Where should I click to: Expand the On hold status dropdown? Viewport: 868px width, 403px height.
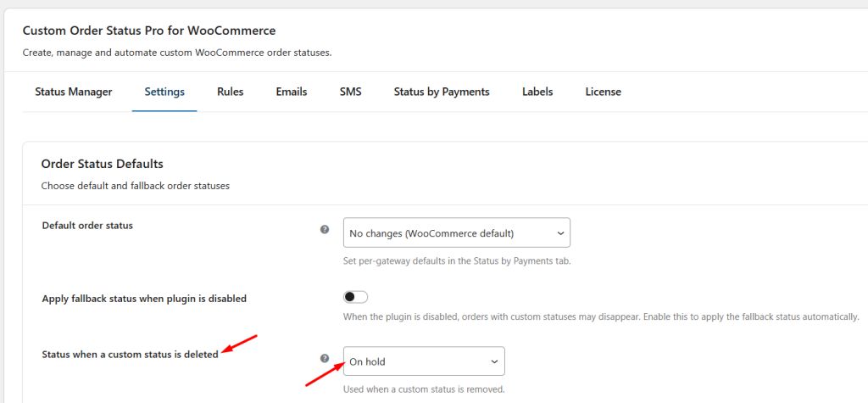pyautogui.click(x=424, y=361)
